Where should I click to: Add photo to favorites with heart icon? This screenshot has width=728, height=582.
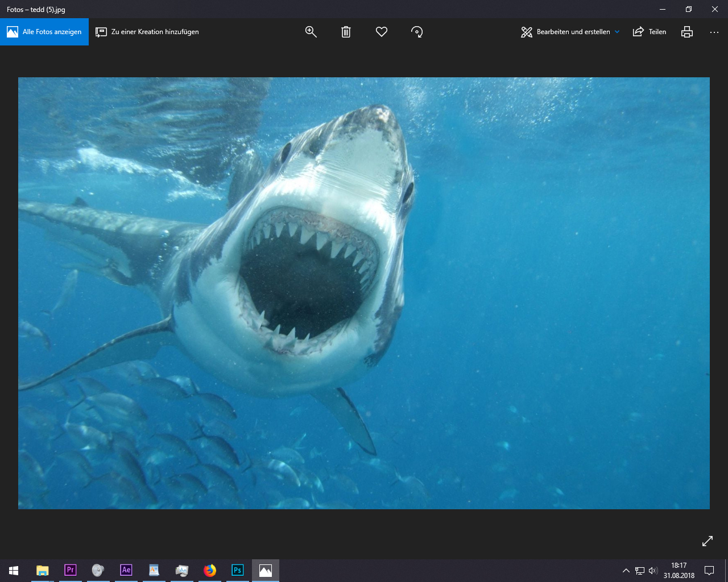[x=382, y=32]
